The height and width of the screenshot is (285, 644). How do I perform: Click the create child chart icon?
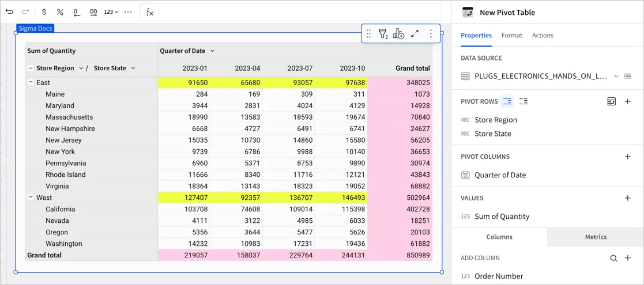coord(398,33)
